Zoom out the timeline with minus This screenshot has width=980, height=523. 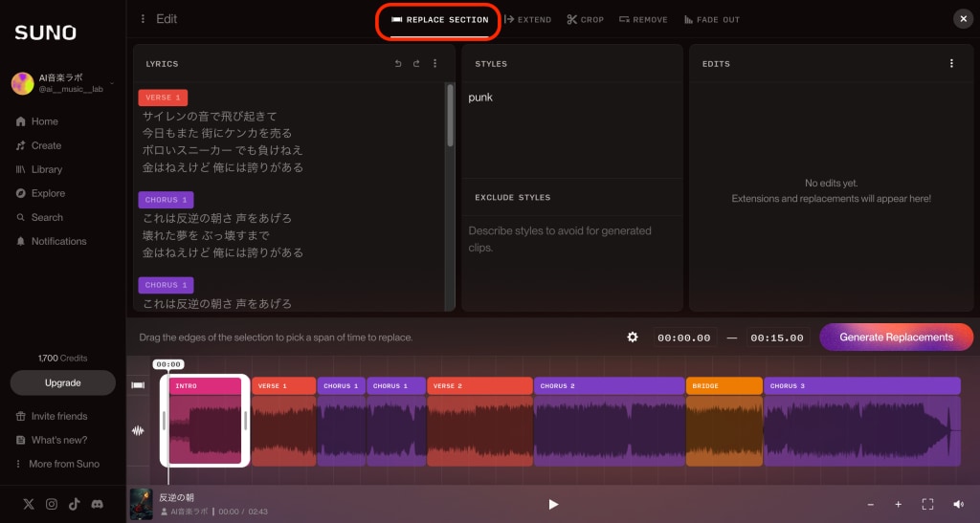[x=871, y=504]
